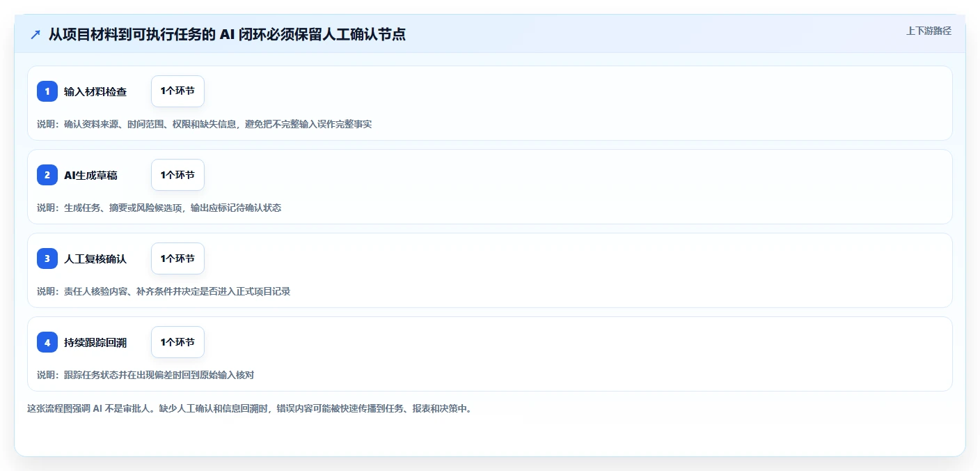
Task: Click the description starting 说明：生成任务、摘要
Action: pos(159,208)
